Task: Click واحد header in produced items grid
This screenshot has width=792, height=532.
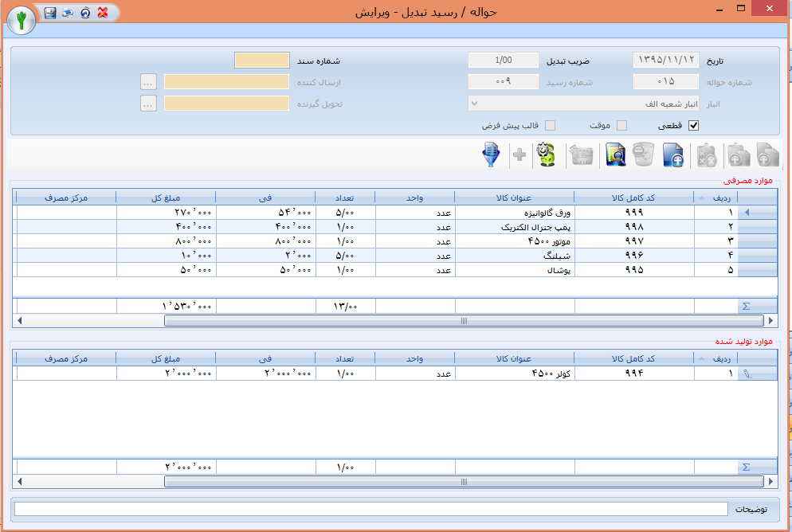Action: point(414,359)
